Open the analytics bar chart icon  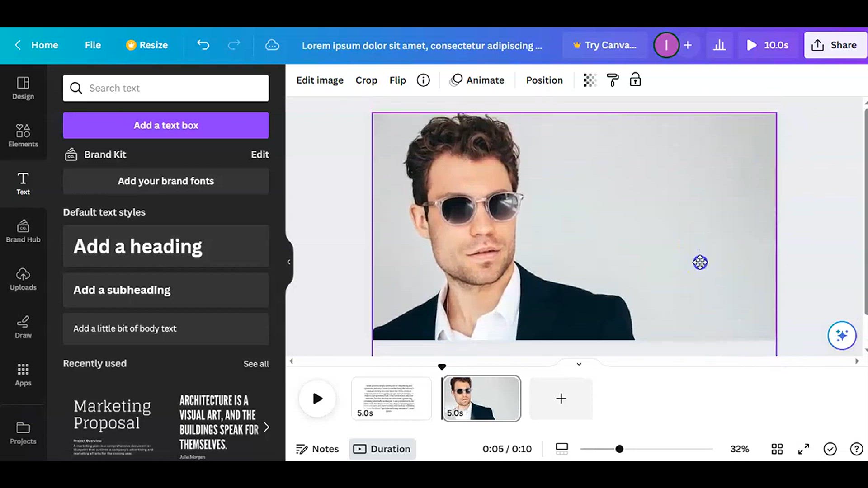(719, 45)
